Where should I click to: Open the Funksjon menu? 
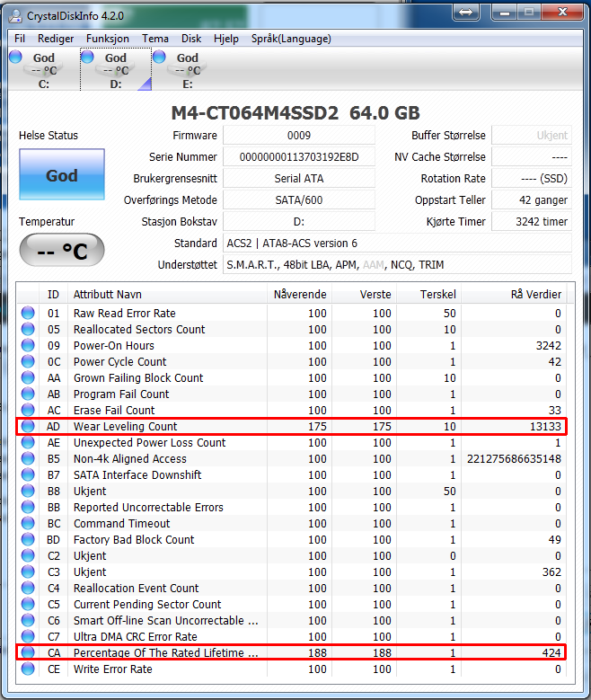(x=108, y=39)
